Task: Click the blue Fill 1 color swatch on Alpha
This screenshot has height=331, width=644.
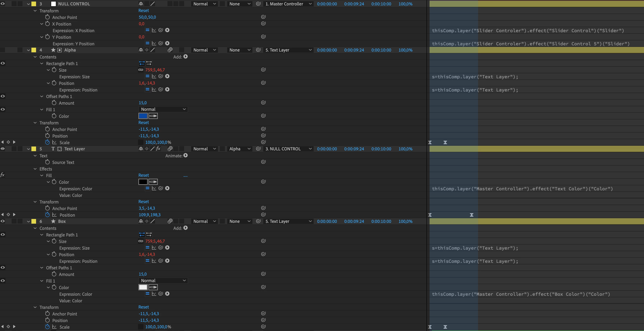Action: (x=143, y=116)
